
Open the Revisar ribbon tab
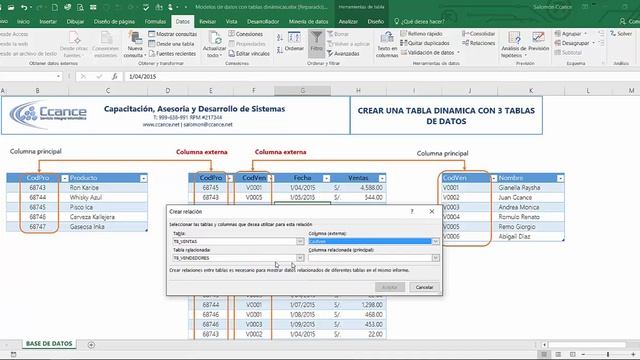pyautogui.click(x=207, y=21)
